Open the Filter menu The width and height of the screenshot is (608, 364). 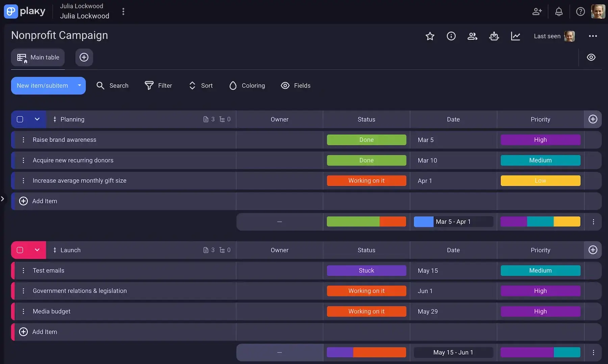pyautogui.click(x=158, y=86)
